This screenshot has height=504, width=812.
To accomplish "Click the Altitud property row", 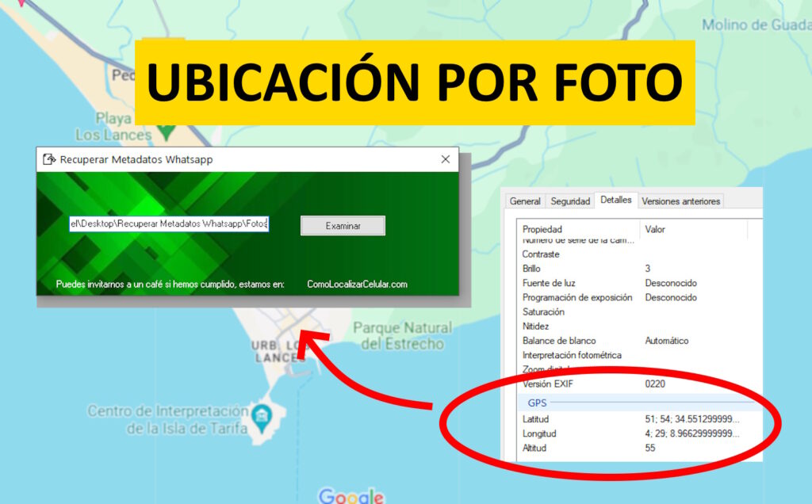I will click(534, 448).
